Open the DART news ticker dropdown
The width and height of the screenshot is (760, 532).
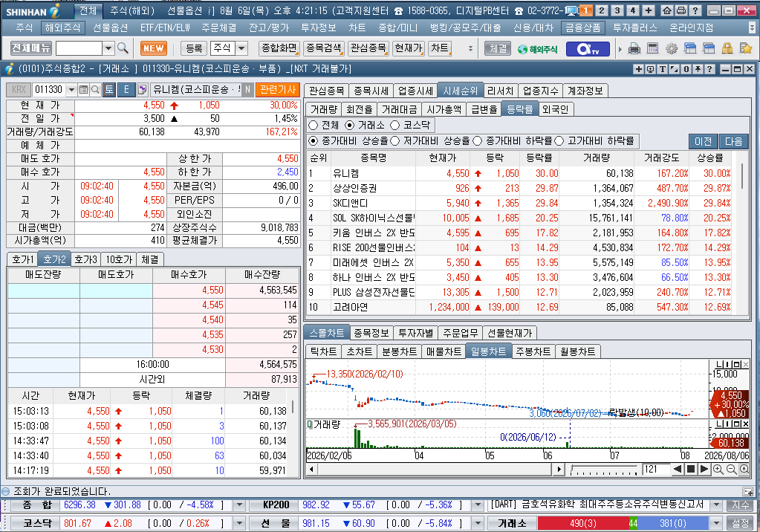716,505
